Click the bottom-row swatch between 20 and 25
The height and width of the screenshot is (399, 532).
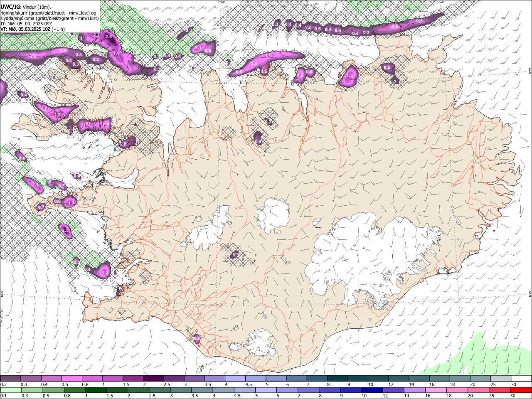pos(478,390)
